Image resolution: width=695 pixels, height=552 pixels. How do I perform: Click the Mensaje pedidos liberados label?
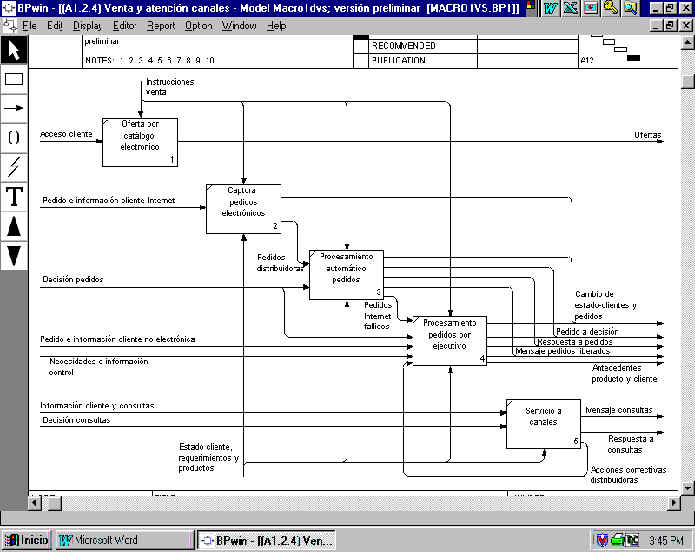coord(563,351)
